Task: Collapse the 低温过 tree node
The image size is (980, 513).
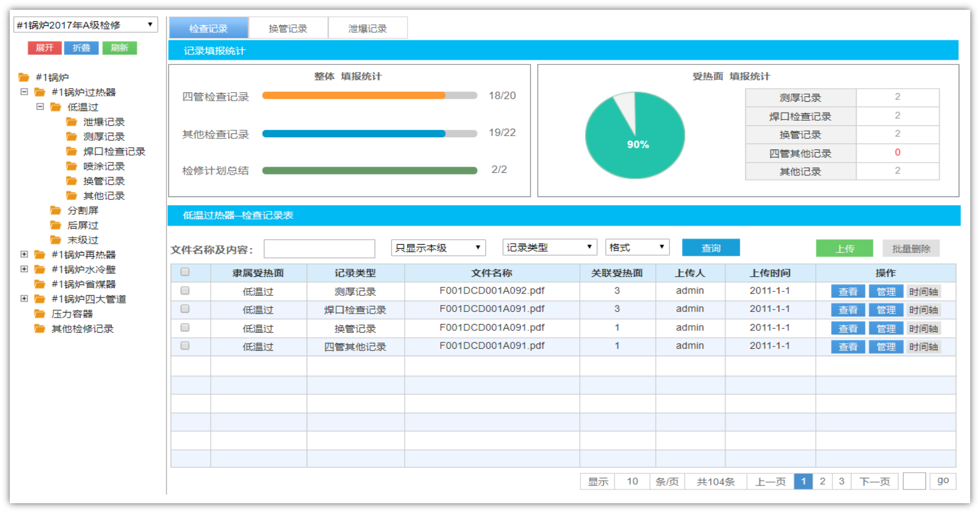Action: (40, 107)
